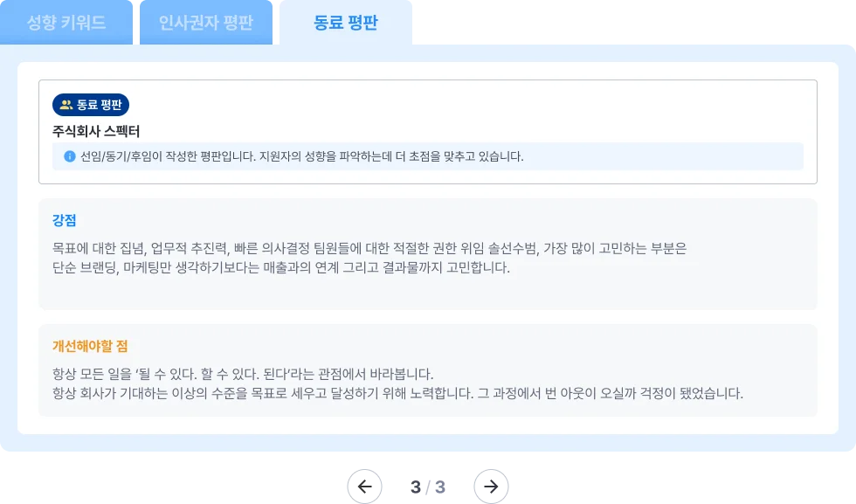Screen dimensions: 856x504
Task: Select the active 동료 평판 tab
Action: pyautogui.click(x=345, y=20)
